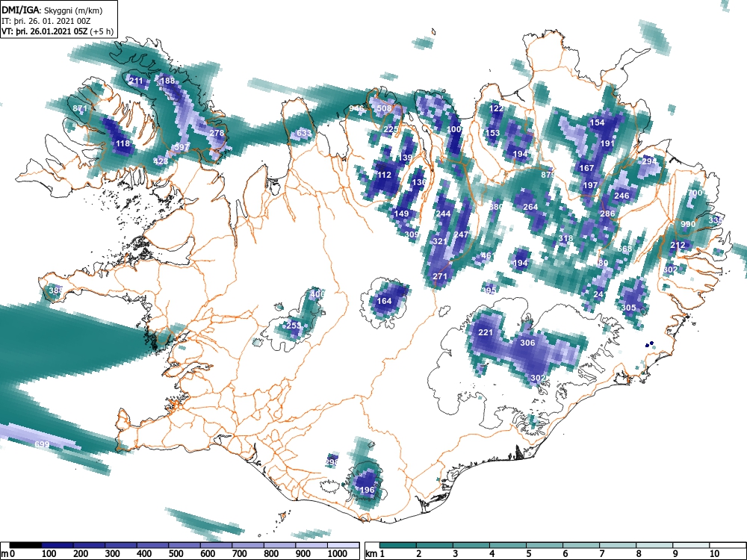Click visibility value 118 in Westfjords
Image resolution: width=747 pixels, height=560 pixels.
click(x=123, y=144)
